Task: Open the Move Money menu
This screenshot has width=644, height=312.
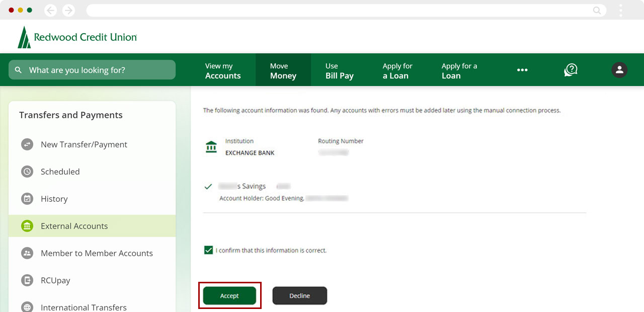Action: tap(283, 70)
